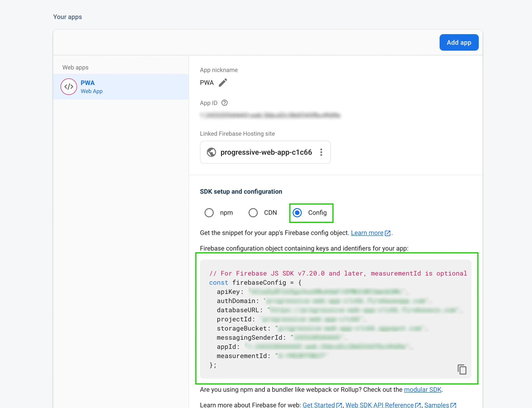Select the npm radio button
Screen dimensions: 532x408
click(209, 213)
